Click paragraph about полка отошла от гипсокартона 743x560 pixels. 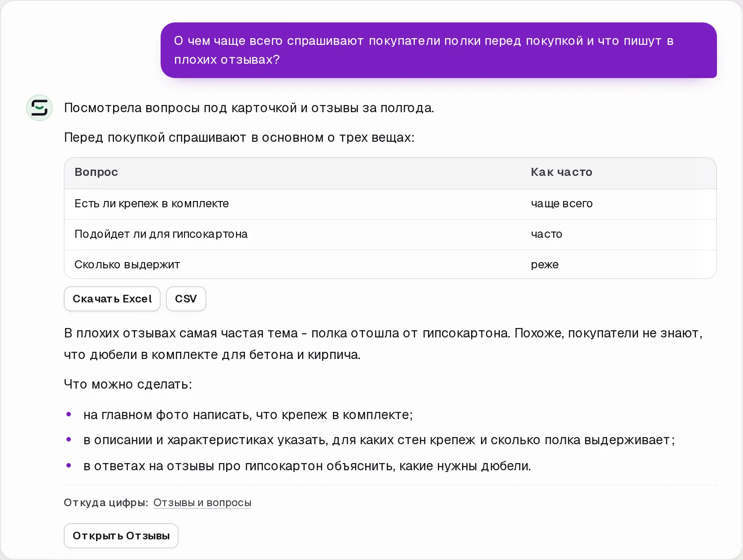(383, 344)
